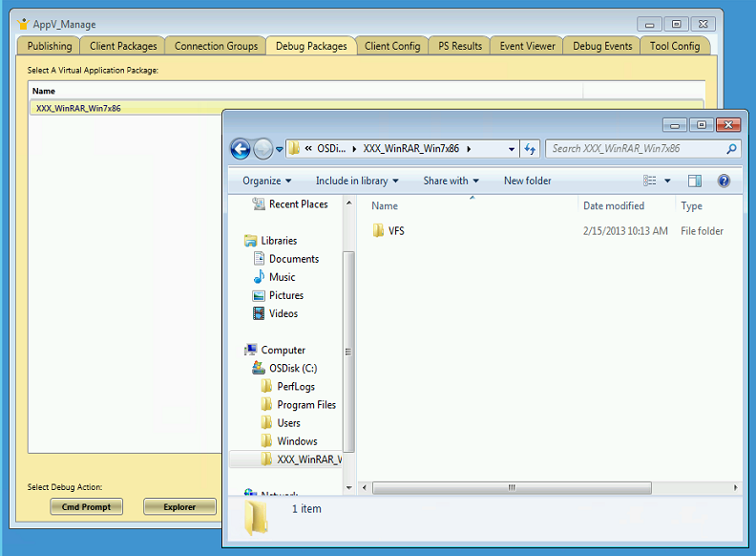Open the recent locations history arrow
Screen dimensions: 756x556
pyautogui.click(x=279, y=150)
